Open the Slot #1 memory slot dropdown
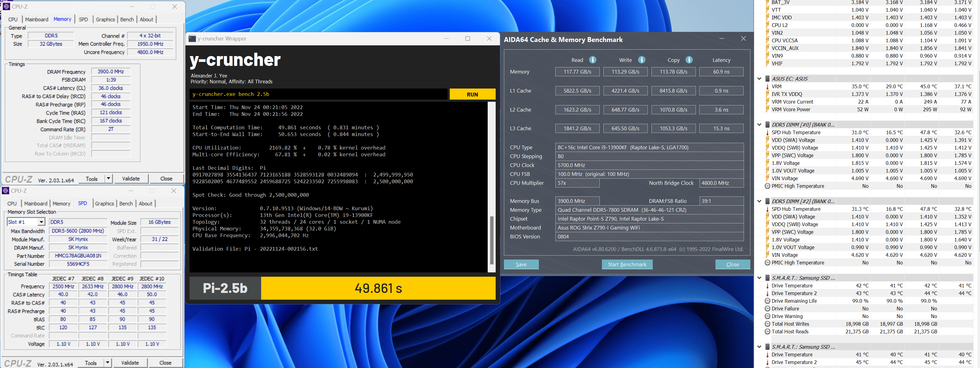Screen dimensions: 980x368 pyautogui.click(x=41, y=222)
